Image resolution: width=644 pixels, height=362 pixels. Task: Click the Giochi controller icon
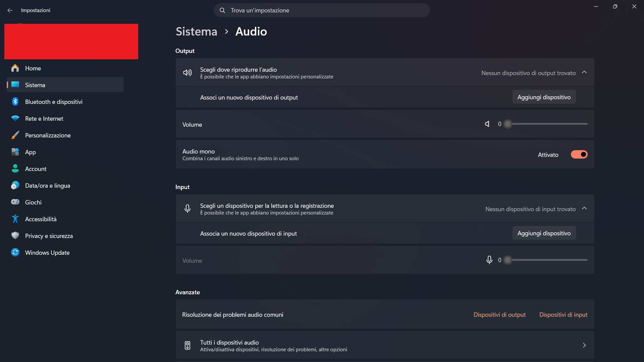point(15,202)
